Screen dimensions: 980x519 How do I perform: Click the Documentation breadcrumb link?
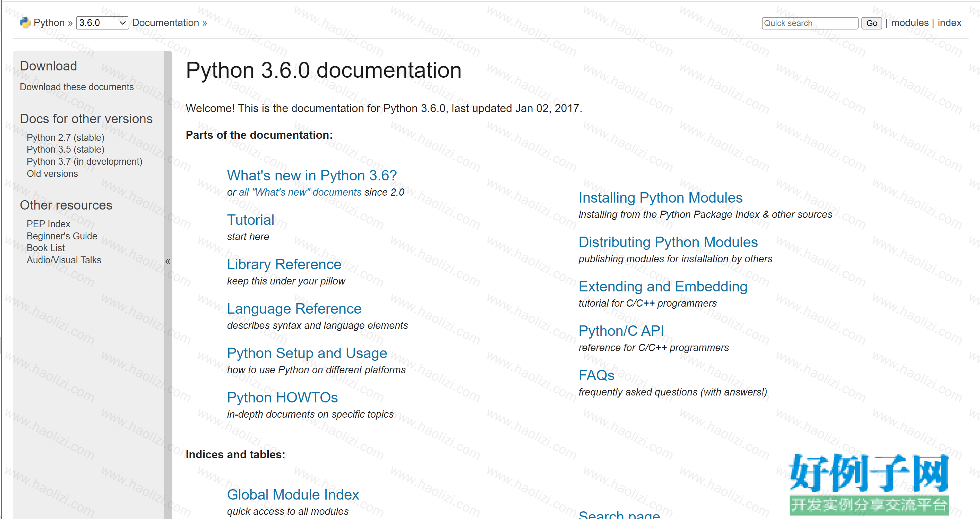point(165,23)
